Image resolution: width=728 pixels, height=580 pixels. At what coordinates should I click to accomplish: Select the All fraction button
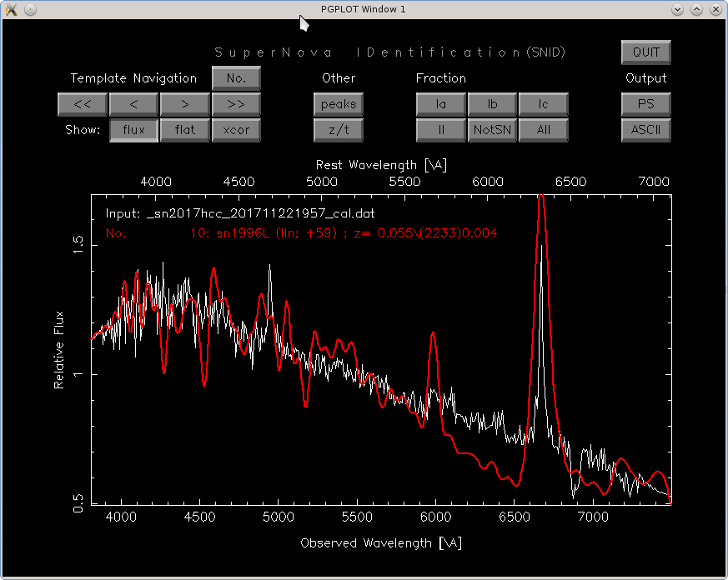(x=544, y=130)
